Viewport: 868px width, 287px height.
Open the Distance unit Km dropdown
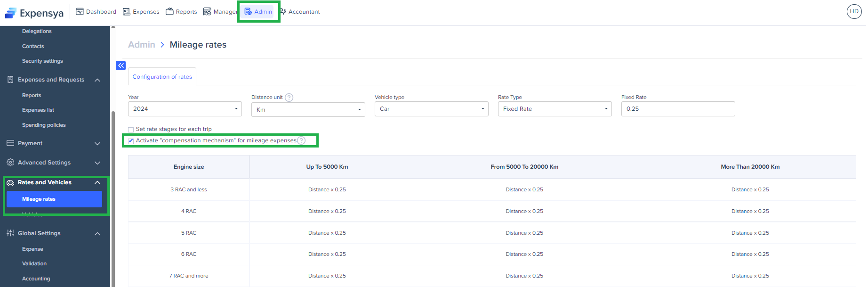[308, 110]
